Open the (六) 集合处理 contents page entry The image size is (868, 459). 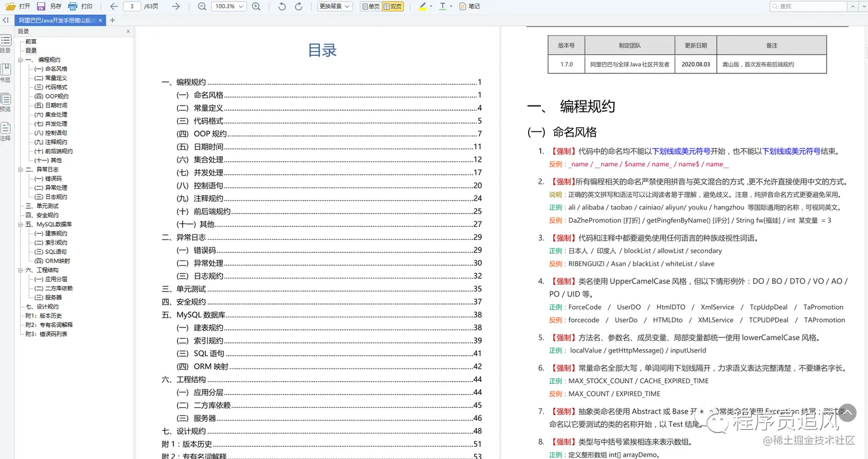coord(329,160)
